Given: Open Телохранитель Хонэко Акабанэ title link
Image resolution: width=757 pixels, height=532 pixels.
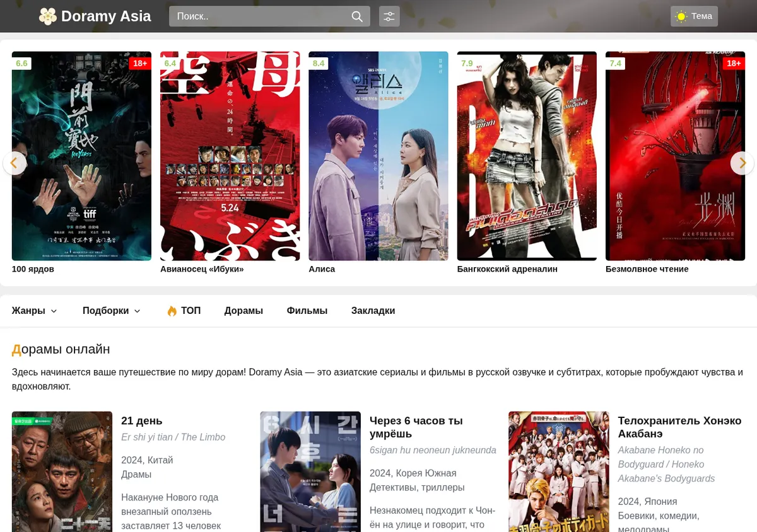Looking at the screenshot, I should click(x=679, y=427).
